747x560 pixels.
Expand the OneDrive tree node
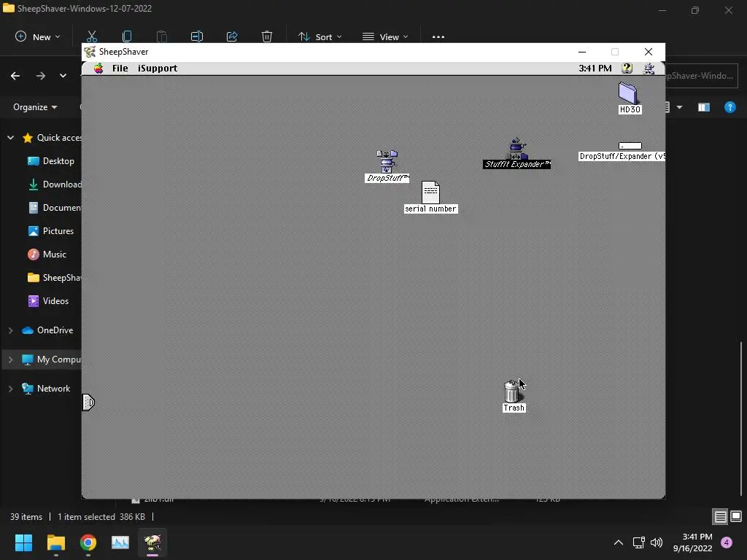(10, 330)
